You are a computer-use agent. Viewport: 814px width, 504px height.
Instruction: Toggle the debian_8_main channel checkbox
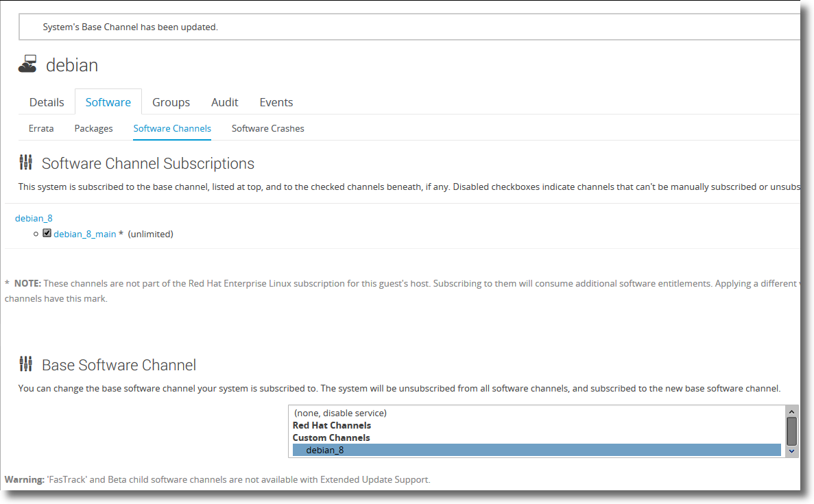47,233
